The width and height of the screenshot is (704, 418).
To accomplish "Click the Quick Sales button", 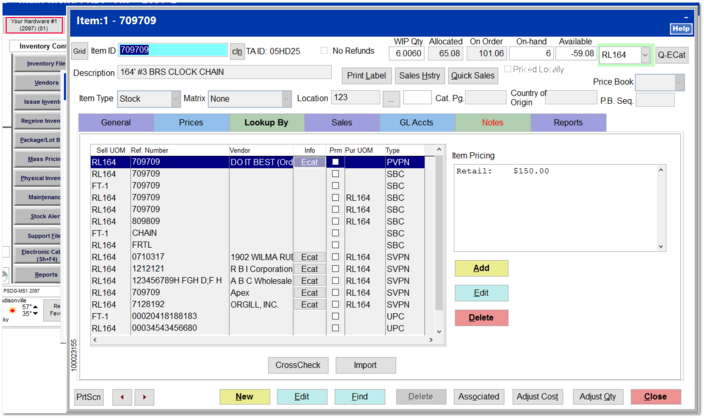I will tap(473, 76).
